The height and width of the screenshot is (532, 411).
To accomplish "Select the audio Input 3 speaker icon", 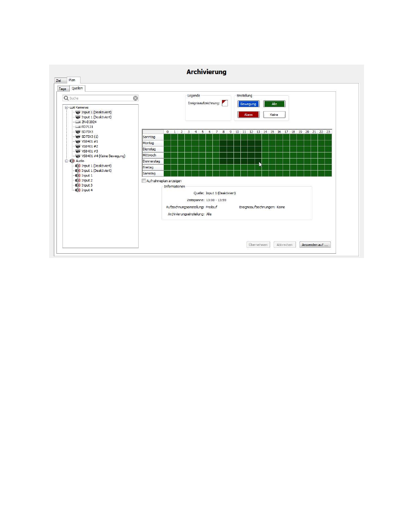I will point(78,185).
